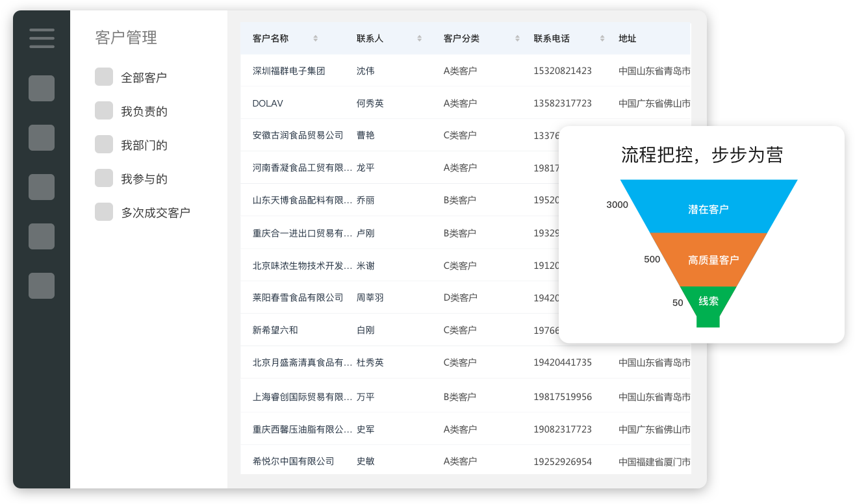The width and height of the screenshot is (855, 504).
Task: Select the first sidebar navigation icon
Action: pos(41,89)
